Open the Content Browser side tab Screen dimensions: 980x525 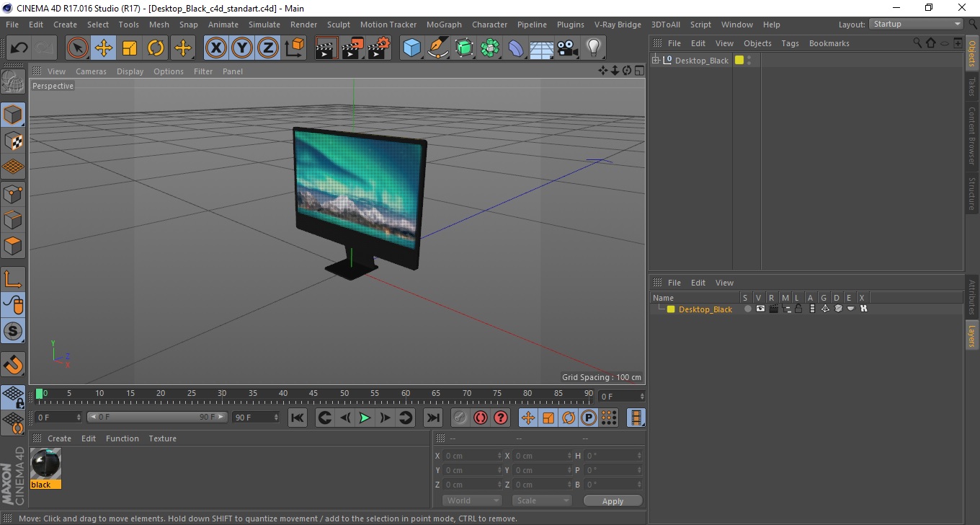tap(971, 136)
